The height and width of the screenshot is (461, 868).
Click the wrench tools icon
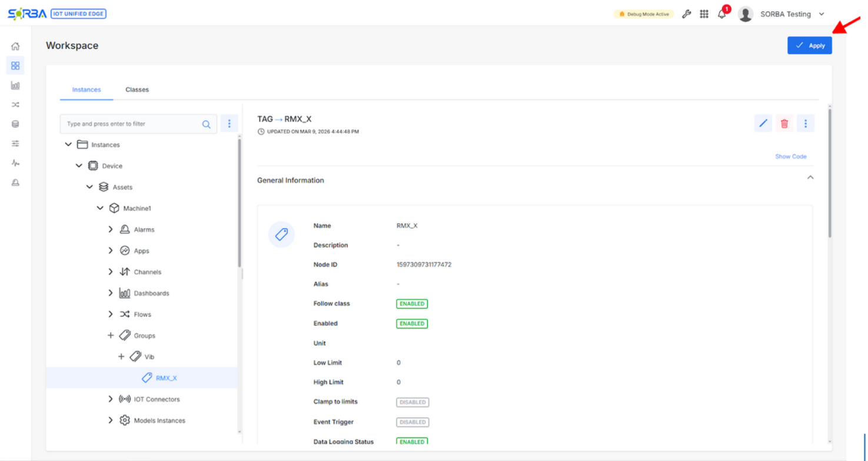point(686,14)
